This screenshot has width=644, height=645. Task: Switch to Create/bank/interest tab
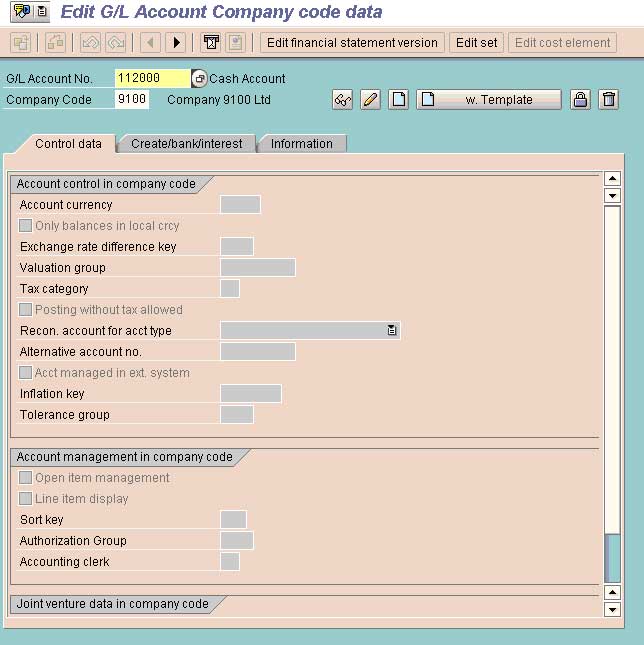(186, 144)
